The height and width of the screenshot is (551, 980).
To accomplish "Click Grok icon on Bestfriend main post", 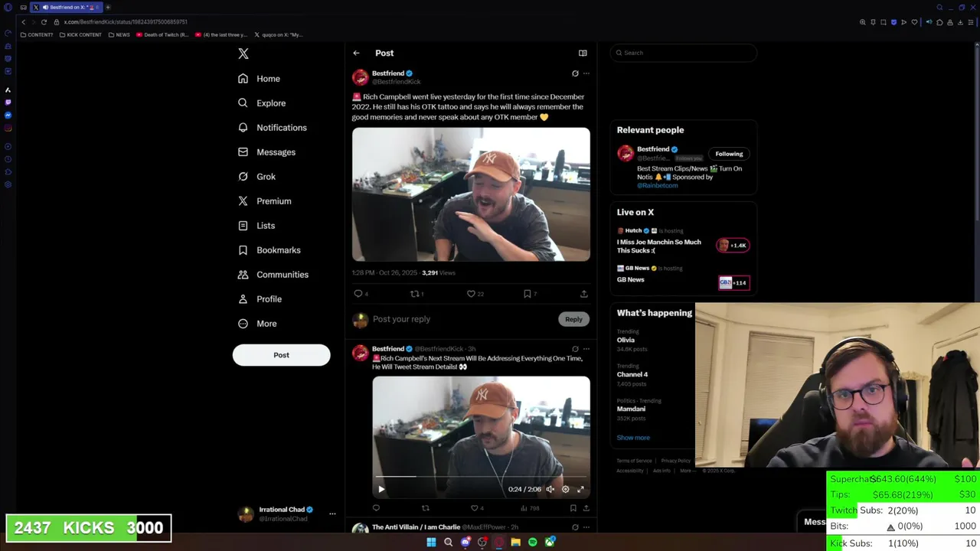I will coord(575,73).
